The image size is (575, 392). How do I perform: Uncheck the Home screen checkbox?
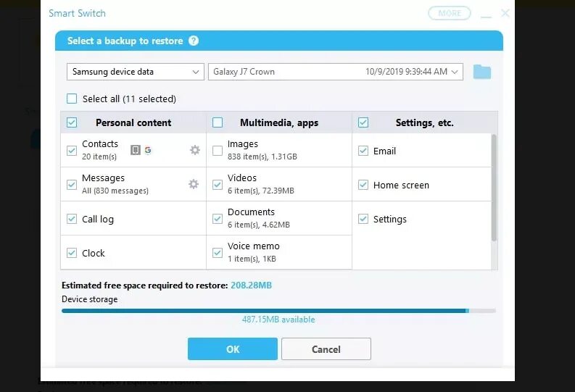[x=363, y=185]
